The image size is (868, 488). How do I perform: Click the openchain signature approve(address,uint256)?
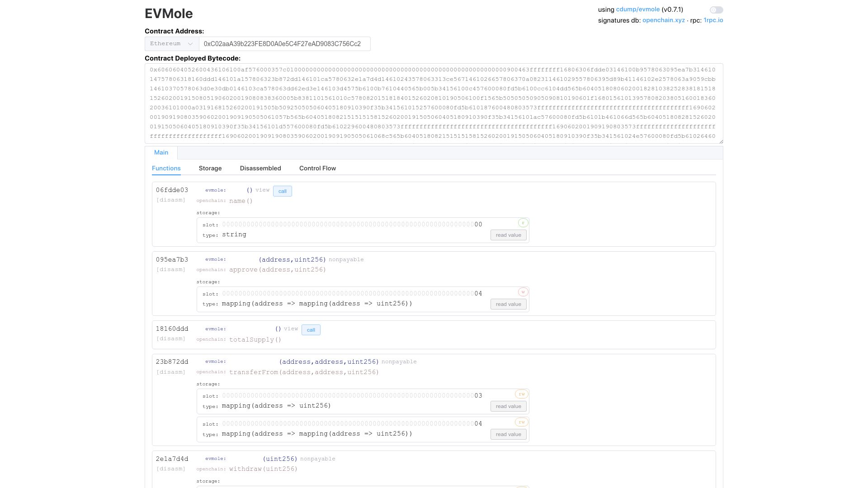278,270
